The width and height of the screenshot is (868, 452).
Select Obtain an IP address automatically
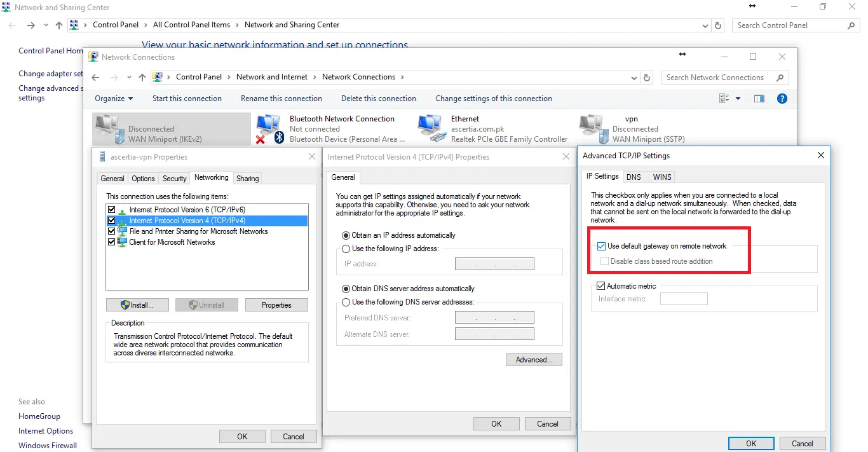(346, 235)
